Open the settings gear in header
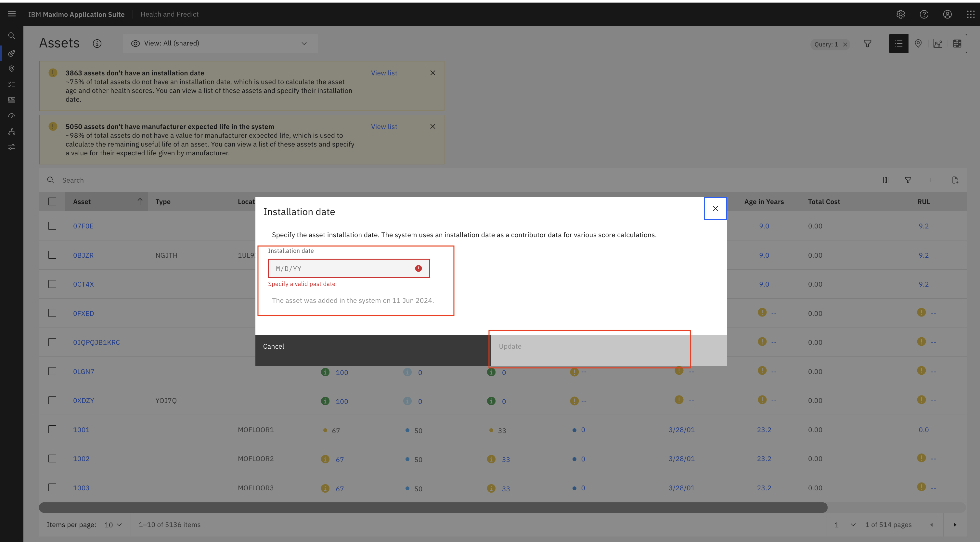 click(x=900, y=14)
